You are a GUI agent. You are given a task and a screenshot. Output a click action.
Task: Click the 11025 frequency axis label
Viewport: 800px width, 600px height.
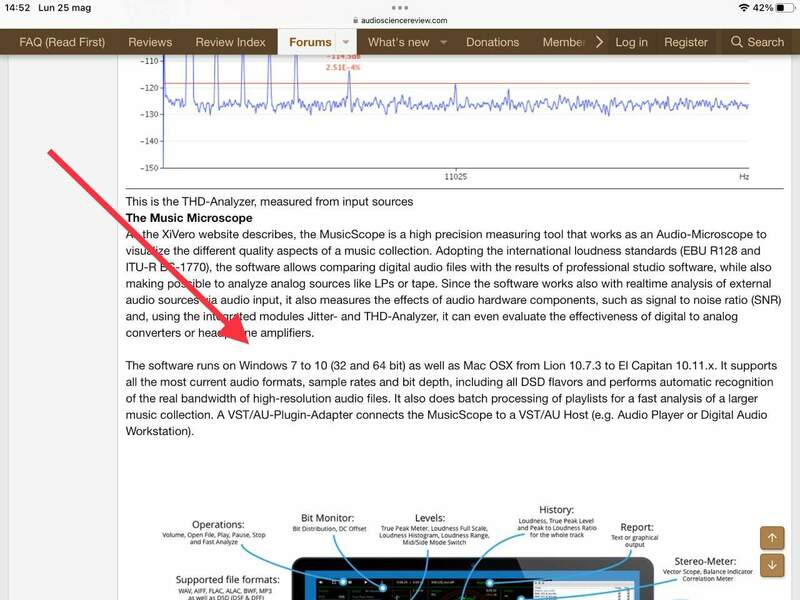(x=456, y=177)
